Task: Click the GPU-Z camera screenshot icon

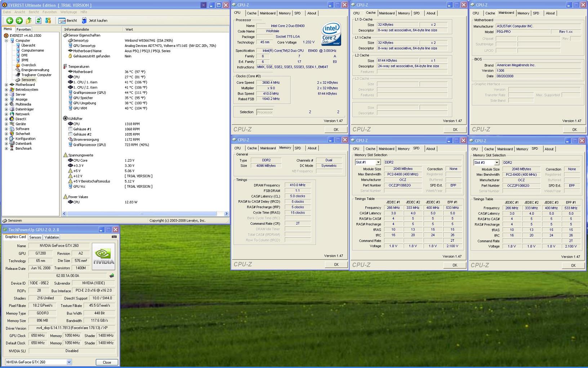Action: point(114,237)
